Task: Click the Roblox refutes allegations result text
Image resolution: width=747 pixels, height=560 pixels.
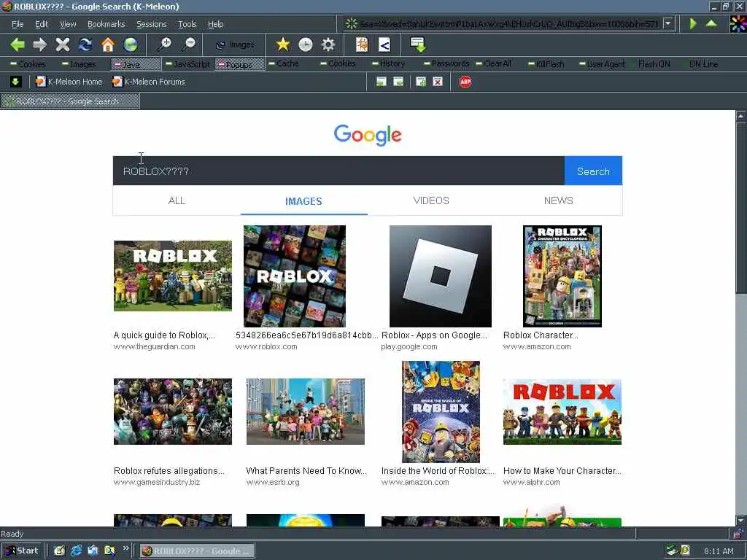Action: [169, 471]
